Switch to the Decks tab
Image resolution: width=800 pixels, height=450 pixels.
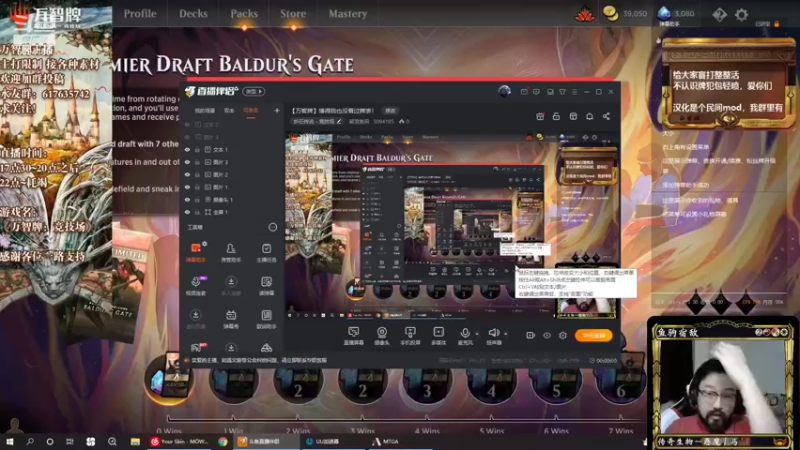pyautogui.click(x=193, y=14)
